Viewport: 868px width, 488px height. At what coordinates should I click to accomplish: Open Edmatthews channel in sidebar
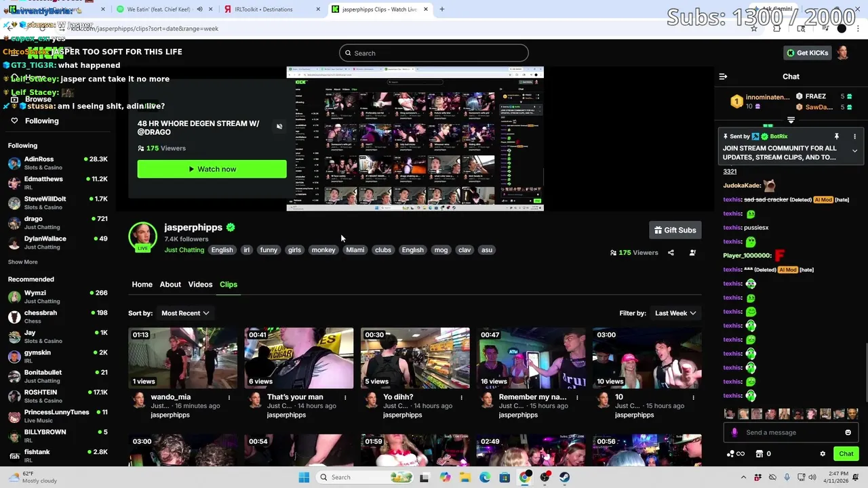click(x=58, y=183)
